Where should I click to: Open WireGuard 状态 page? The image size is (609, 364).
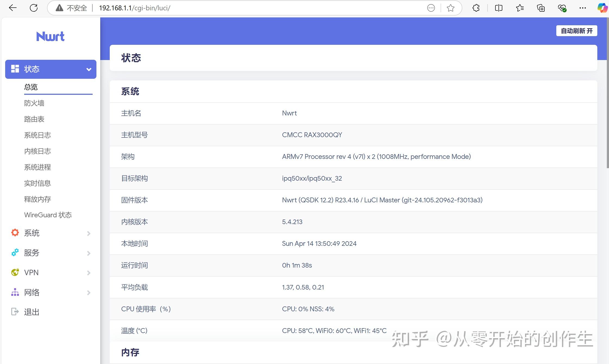click(48, 215)
